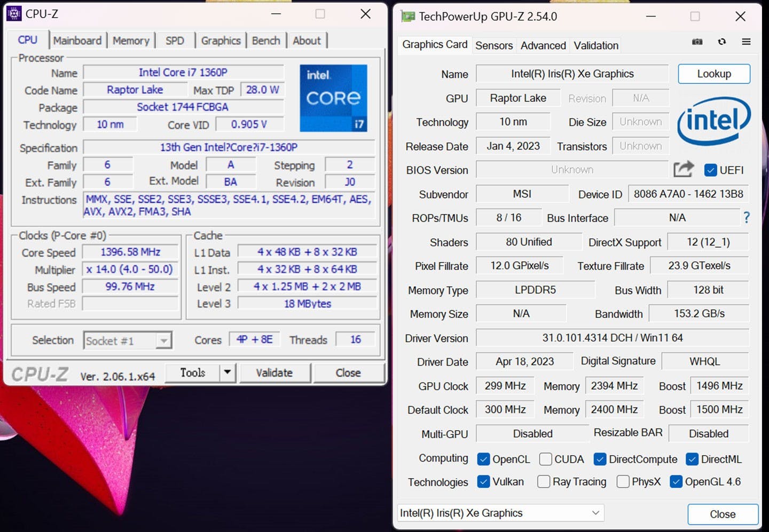Open the Graphics tab in CPU-Z
The height and width of the screenshot is (532, 769).
click(221, 41)
